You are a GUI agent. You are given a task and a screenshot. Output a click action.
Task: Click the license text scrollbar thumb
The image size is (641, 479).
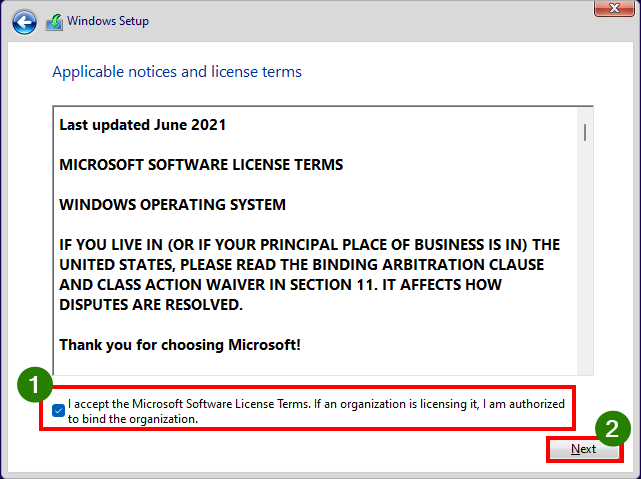(585, 132)
